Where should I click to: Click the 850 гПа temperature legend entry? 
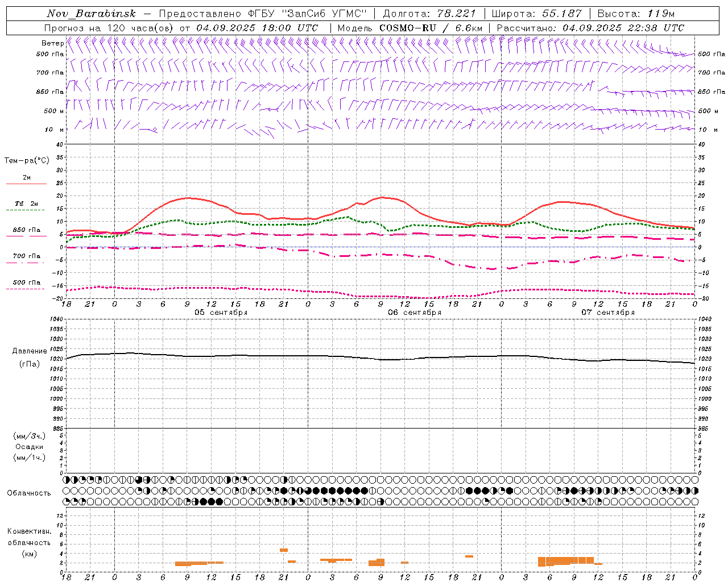point(26,231)
